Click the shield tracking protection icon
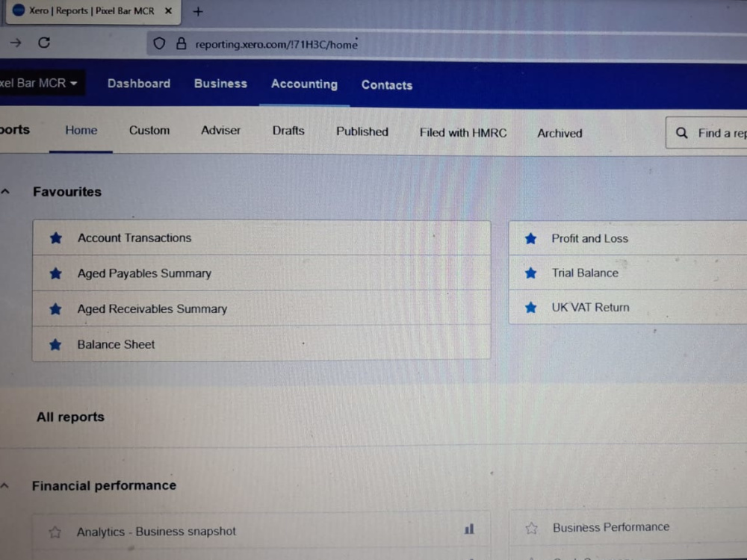This screenshot has width=747, height=560. [x=159, y=44]
